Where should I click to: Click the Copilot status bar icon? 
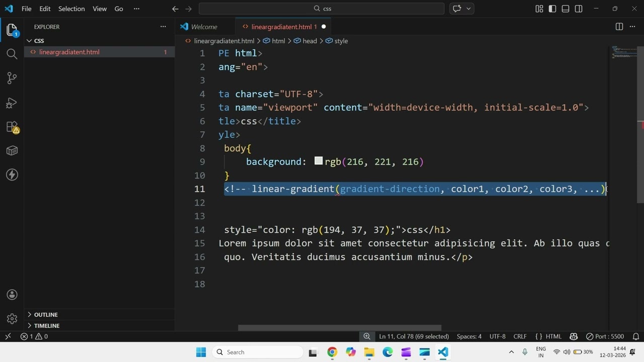click(x=574, y=336)
